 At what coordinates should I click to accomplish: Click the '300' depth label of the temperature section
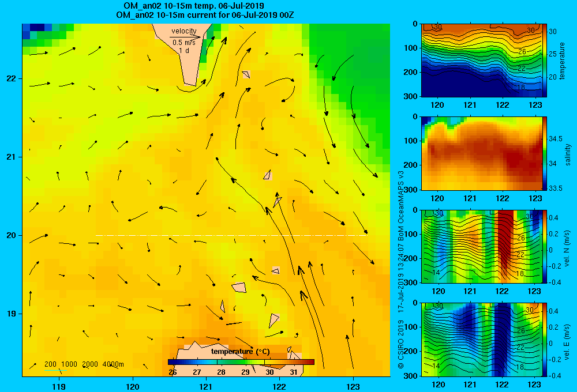click(411, 96)
